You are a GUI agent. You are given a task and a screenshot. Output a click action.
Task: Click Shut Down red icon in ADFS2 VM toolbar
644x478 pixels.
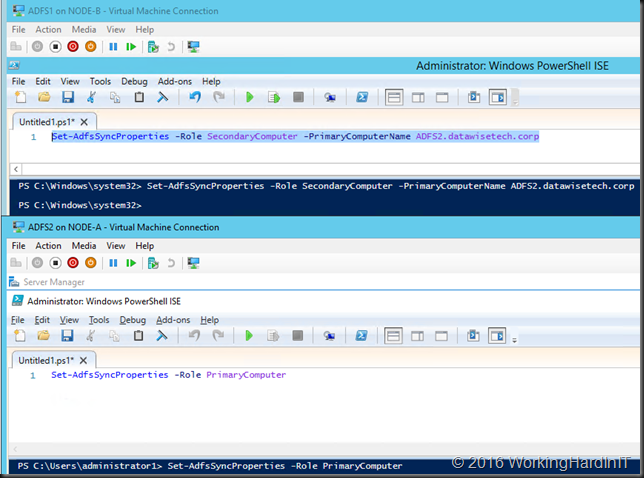pyautogui.click(x=73, y=263)
